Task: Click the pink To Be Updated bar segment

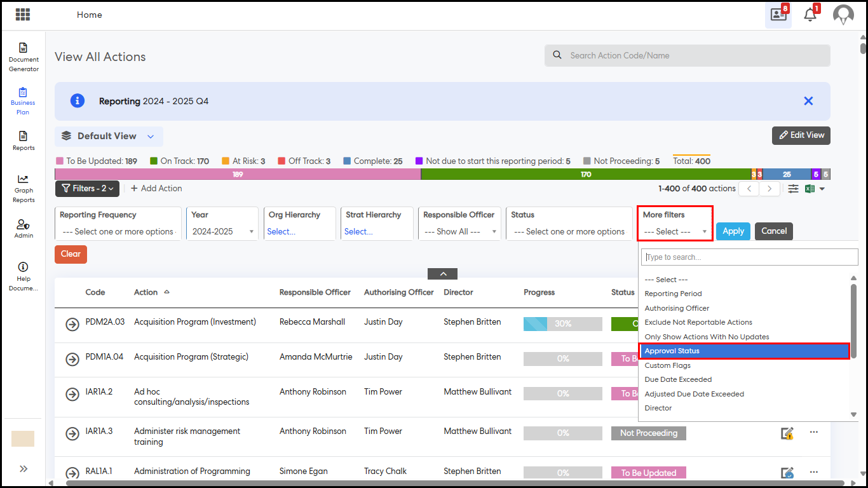Action: (238, 174)
